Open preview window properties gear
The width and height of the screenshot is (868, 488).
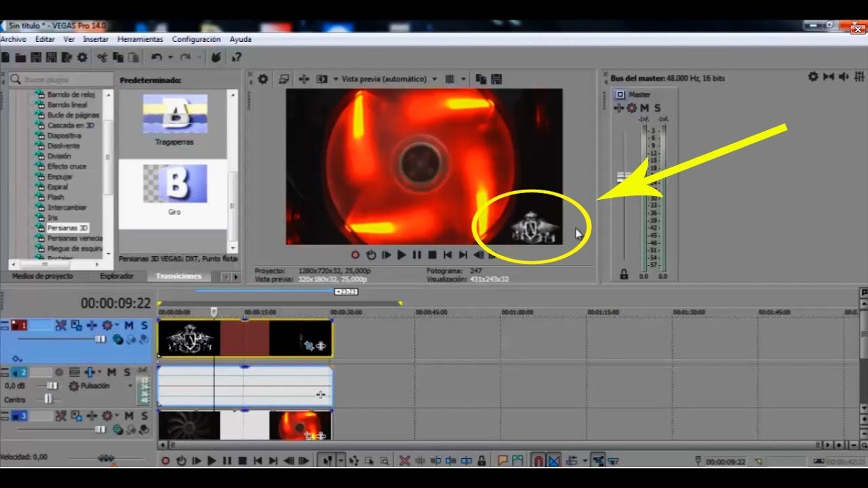[x=263, y=79]
